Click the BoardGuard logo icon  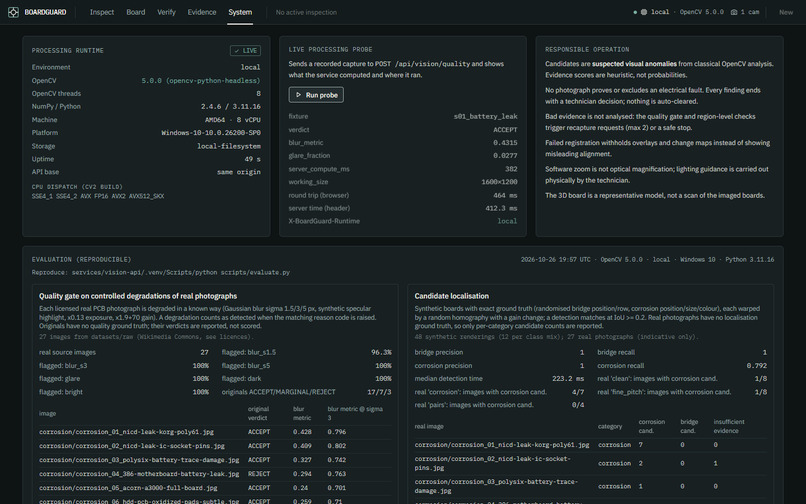(13, 12)
